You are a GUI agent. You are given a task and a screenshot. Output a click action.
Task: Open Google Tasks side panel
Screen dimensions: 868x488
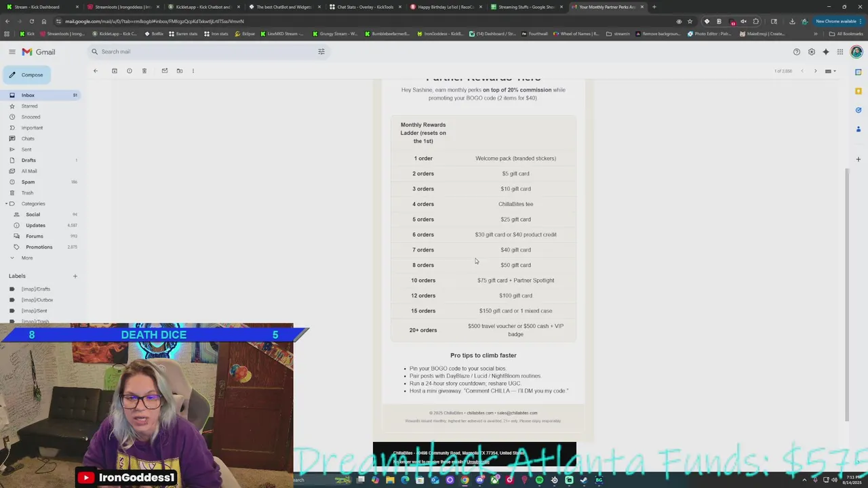click(859, 110)
